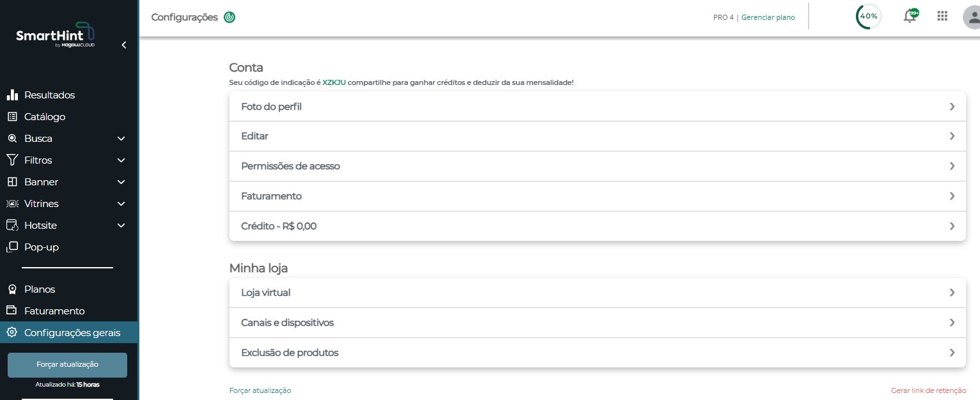Expand the Vitrines submenu chevron
The height and width of the screenshot is (400, 980).
[x=121, y=204]
